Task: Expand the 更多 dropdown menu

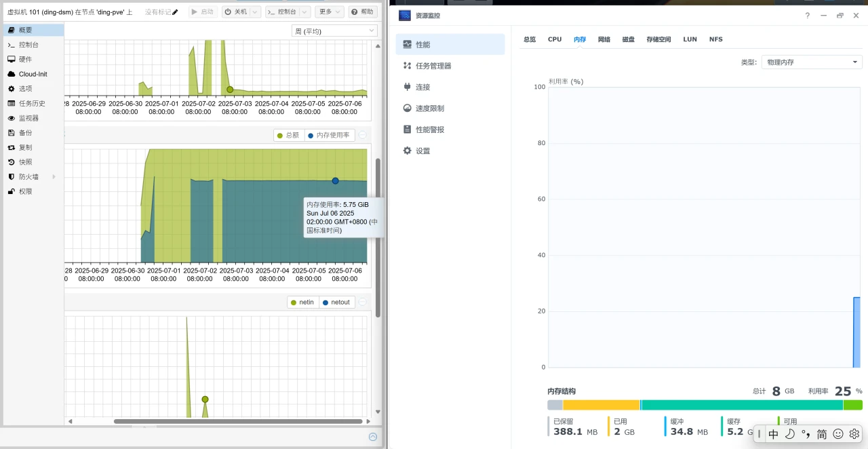Action: coord(330,12)
